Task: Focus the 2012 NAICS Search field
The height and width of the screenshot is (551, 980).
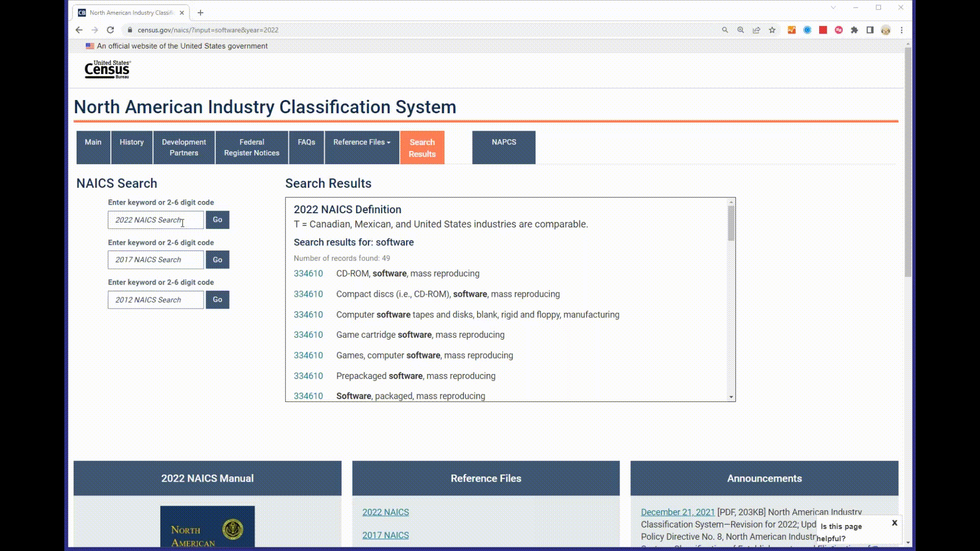Action: tap(156, 300)
